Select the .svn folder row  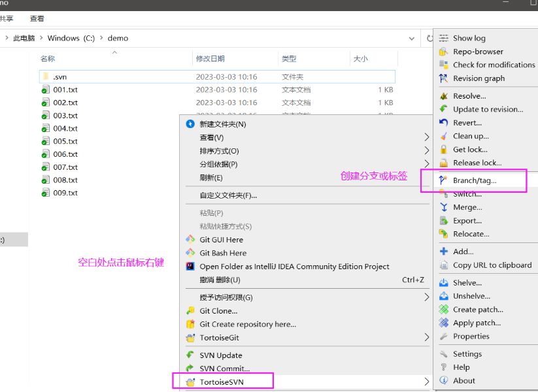coord(217,77)
